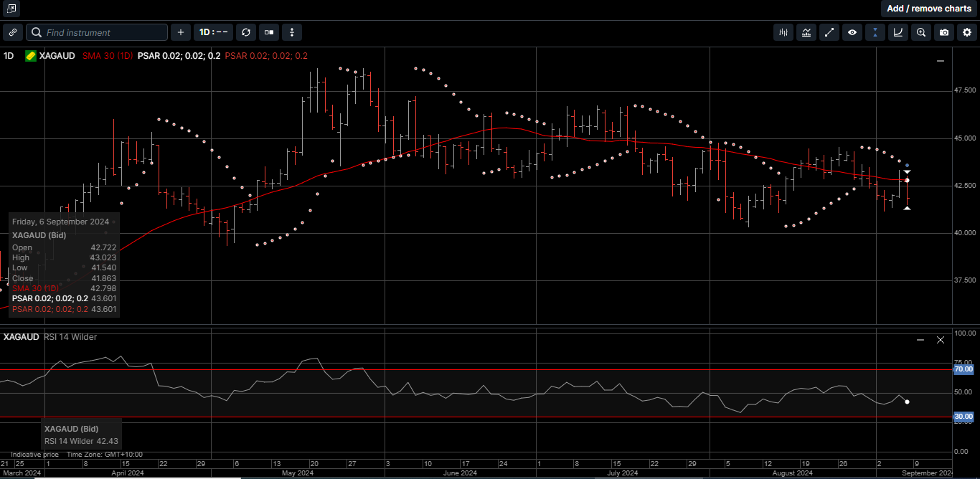The image size is (980, 479).
Task: Select the trend line drawing tool
Action: tap(829, 32)
